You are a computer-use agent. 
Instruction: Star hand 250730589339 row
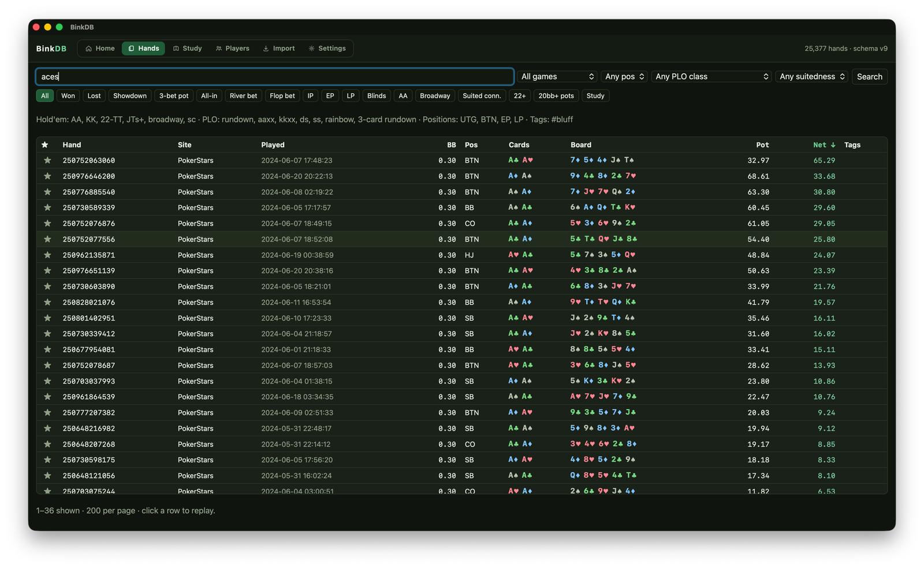point(47,208)
